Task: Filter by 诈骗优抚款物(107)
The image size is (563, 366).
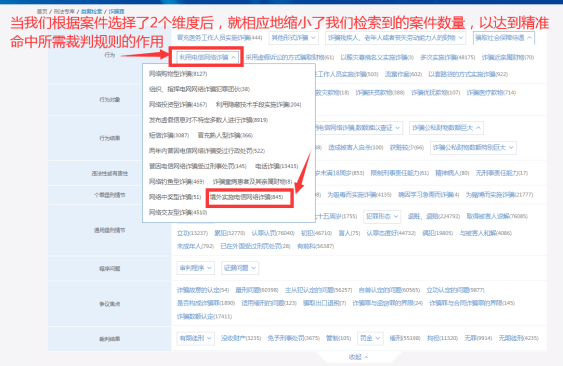Action: pos(436,93)
